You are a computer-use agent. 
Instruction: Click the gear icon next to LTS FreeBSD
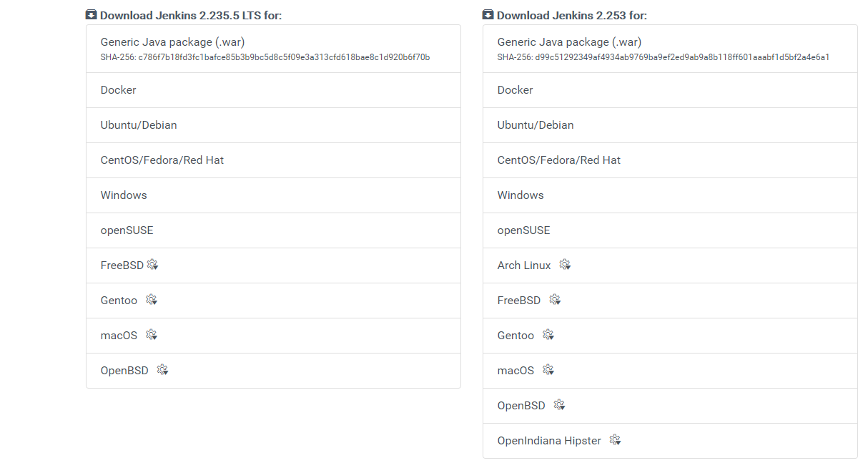[x=152, y=265]
